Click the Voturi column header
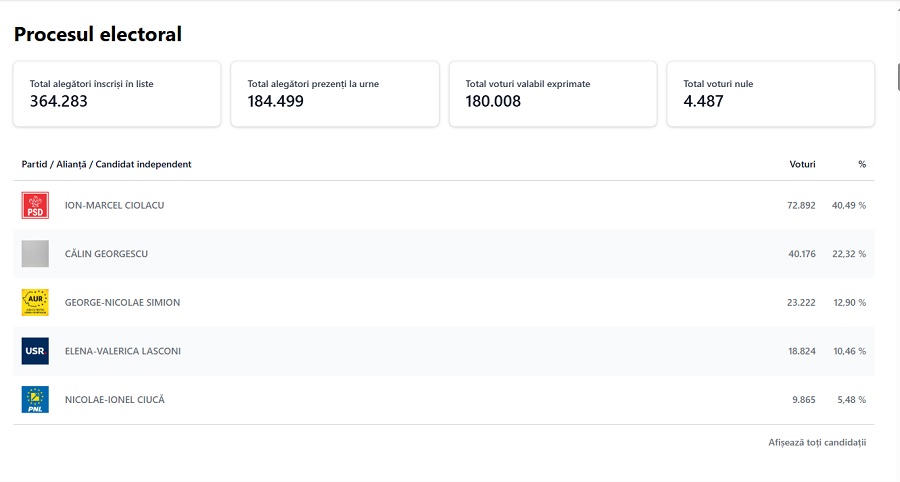Viewport: 900px width, 482px height. 802,164
